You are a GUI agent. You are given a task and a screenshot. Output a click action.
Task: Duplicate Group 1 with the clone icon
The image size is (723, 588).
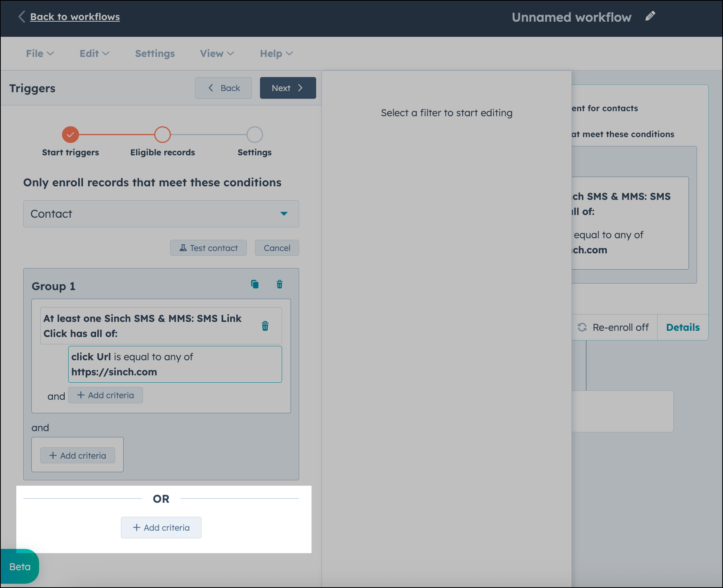[x=255, y=284]
